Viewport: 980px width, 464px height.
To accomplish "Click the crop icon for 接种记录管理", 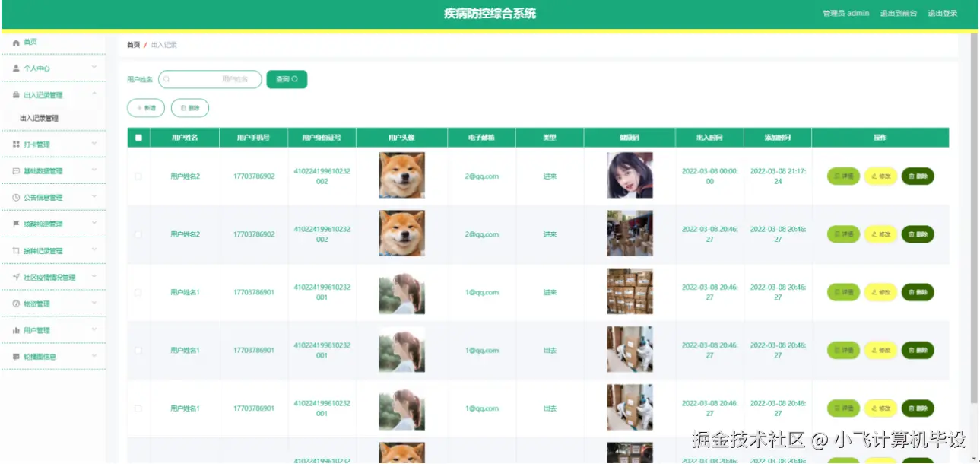I will click(x=16, y=251).
